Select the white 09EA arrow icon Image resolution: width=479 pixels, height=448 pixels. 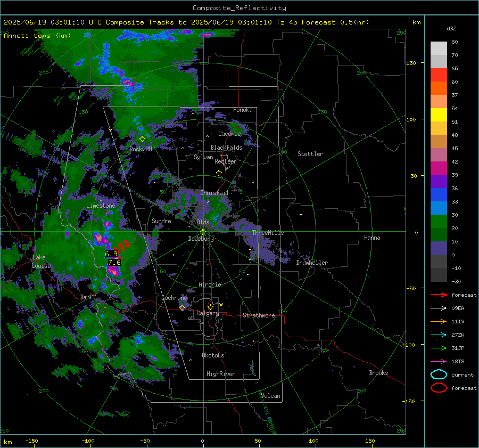coord(439,308)
